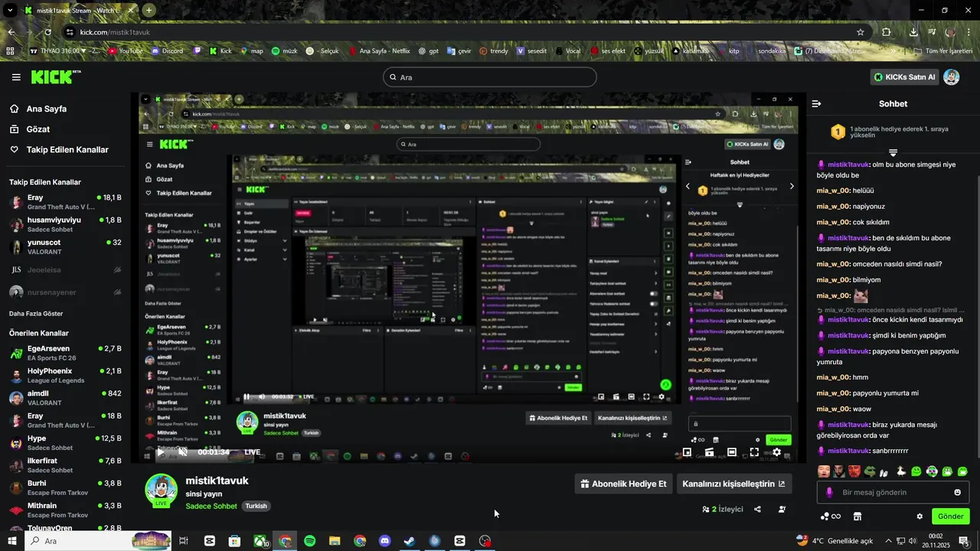
Task: Click the mistik1tavuk streamer avatar
Action: pyautogui.click(x=162, y=491)
